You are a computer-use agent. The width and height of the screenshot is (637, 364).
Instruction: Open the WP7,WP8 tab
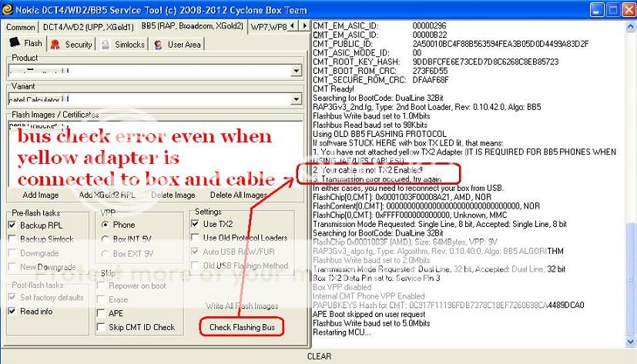click(x=269, y=27)
